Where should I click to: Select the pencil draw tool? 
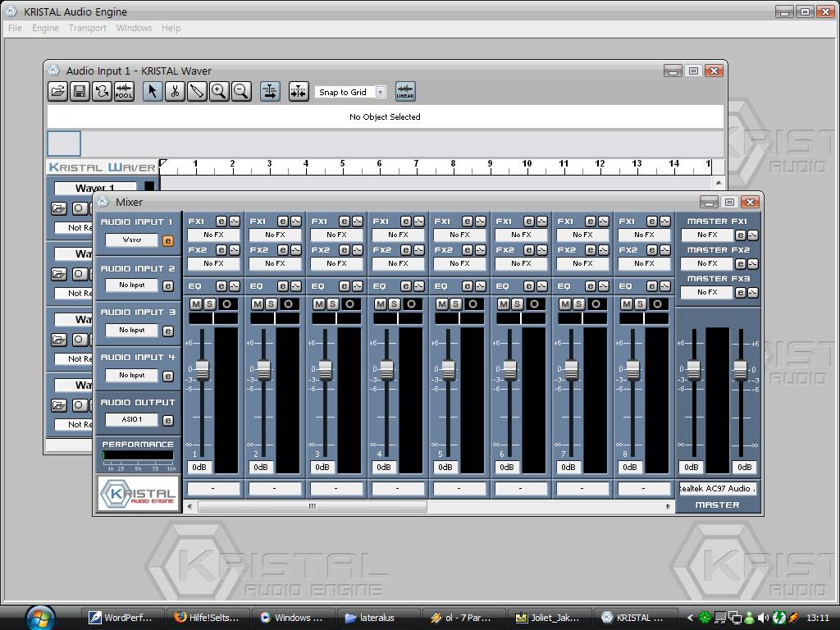pos(197,92)
